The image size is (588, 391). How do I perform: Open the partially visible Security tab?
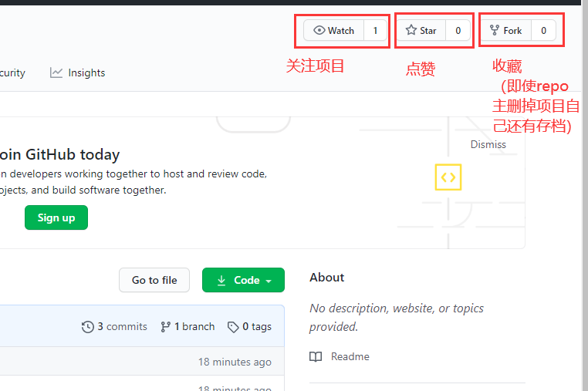(12, 72)
